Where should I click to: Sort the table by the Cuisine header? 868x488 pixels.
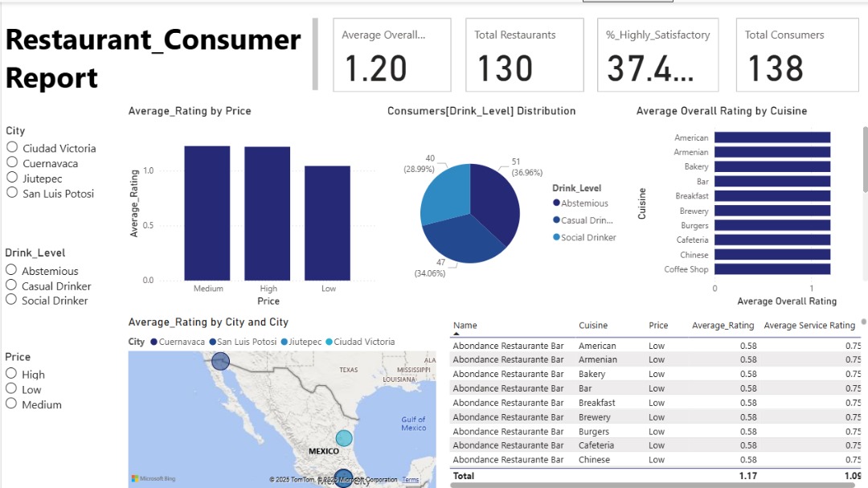click(593, 325)
